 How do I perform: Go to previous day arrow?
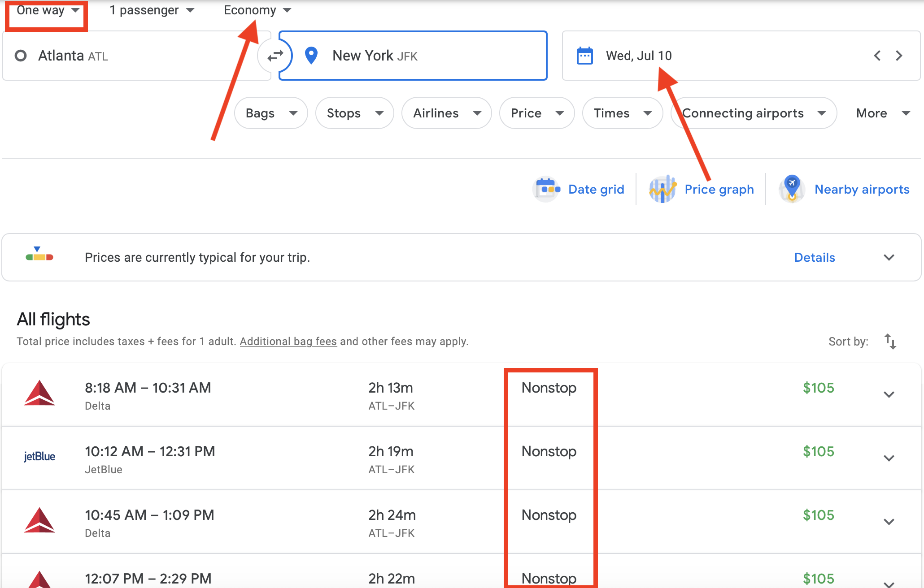click(877, 56)
